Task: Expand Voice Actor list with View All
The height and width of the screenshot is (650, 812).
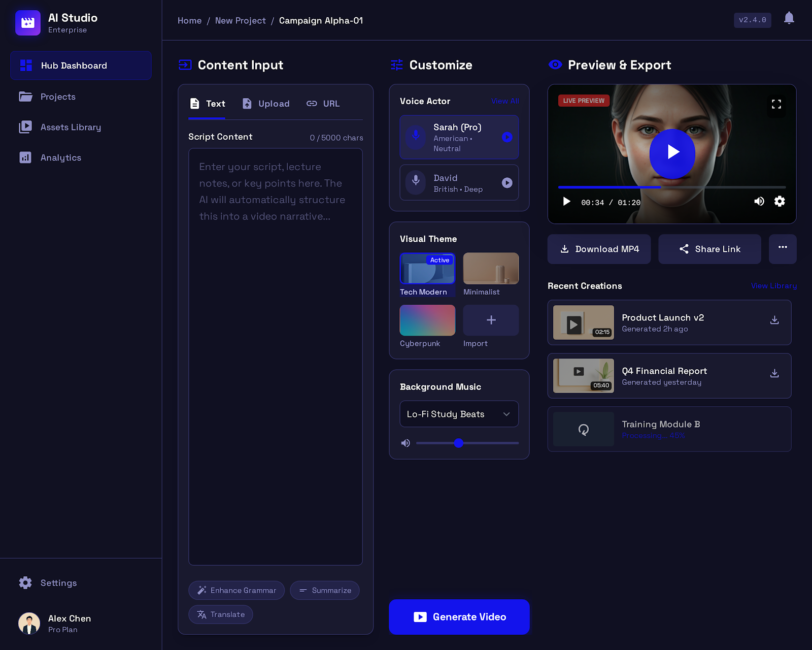Action: click(505, 101)
